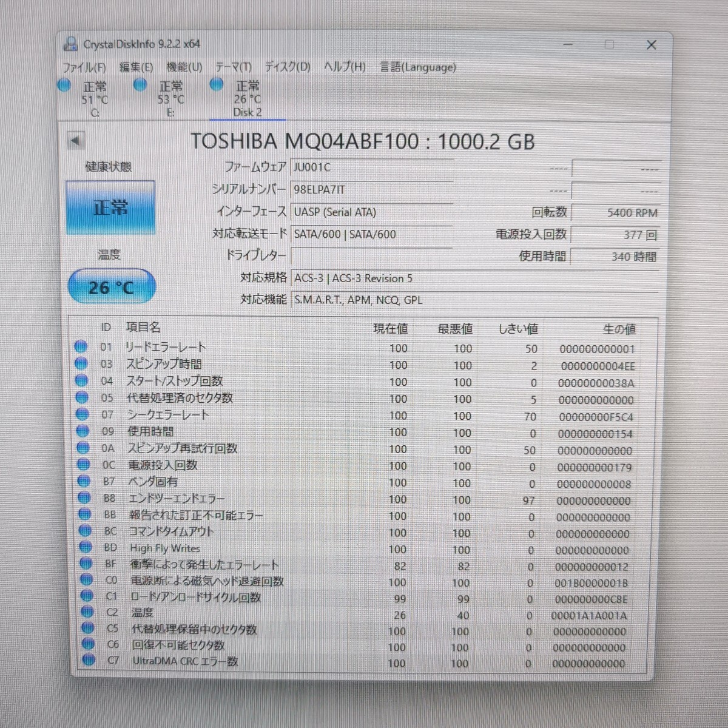
Task: Click the 正常 health status button
Action: pyautogui.click(x=110, y=207)
